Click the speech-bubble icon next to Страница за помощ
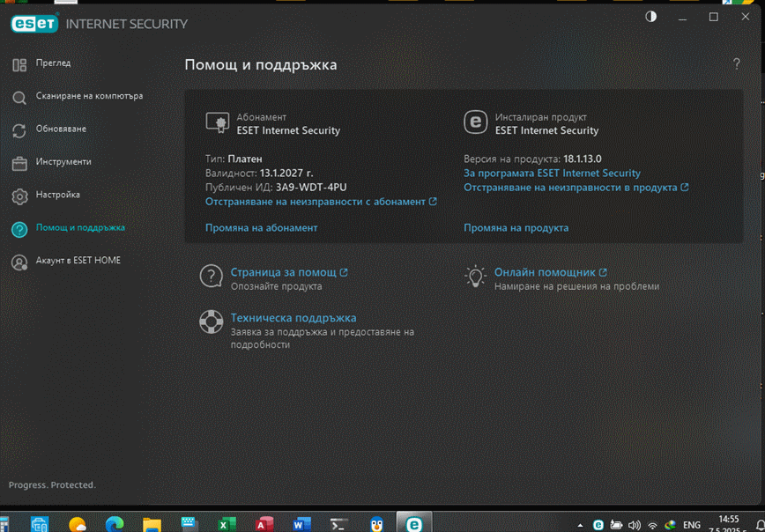 [x=212, y=277]
